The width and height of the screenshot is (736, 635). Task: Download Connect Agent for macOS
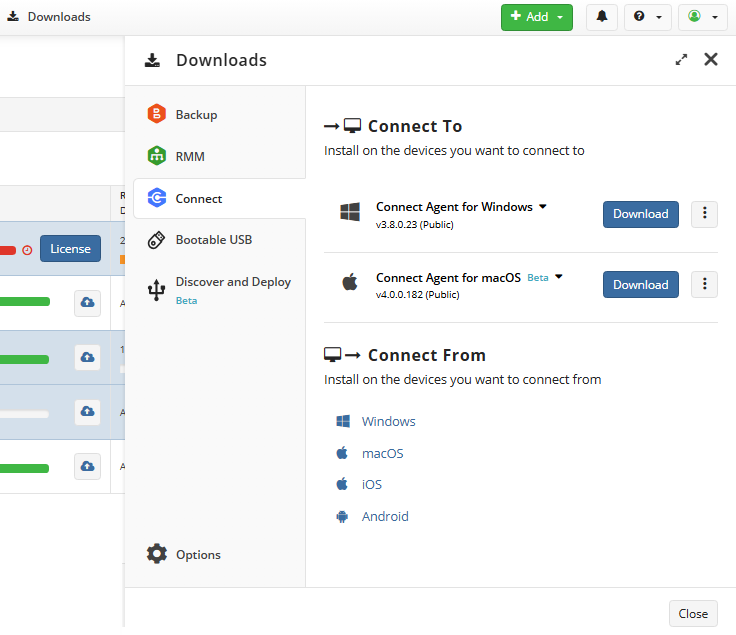641,284
